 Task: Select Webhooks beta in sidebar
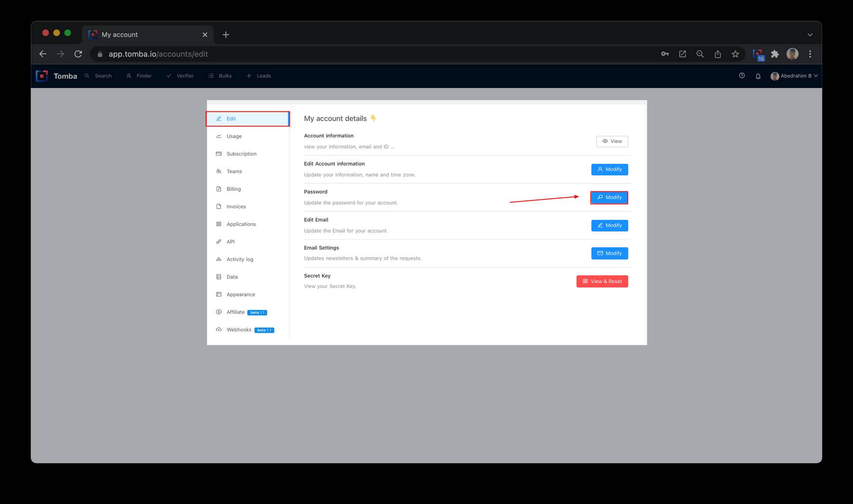pyautogui.click(x=248, y=330)
